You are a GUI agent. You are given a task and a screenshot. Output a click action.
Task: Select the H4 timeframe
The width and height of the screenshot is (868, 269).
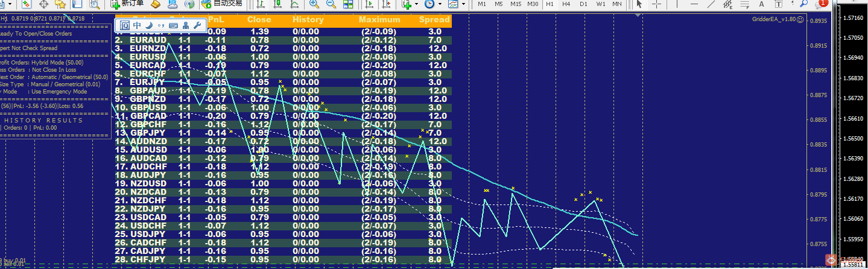pos(566,4)
